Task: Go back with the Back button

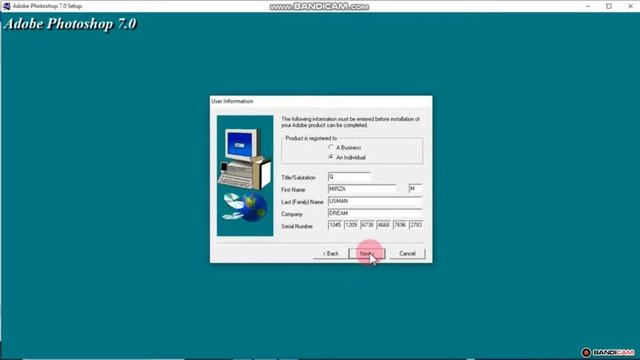Action: pyautogui.click(x=331, y=253)
